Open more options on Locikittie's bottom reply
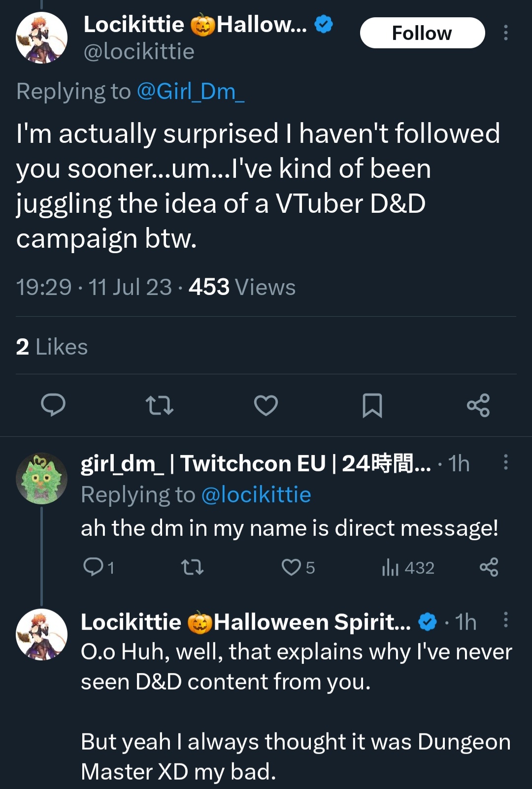 [505, 620]
